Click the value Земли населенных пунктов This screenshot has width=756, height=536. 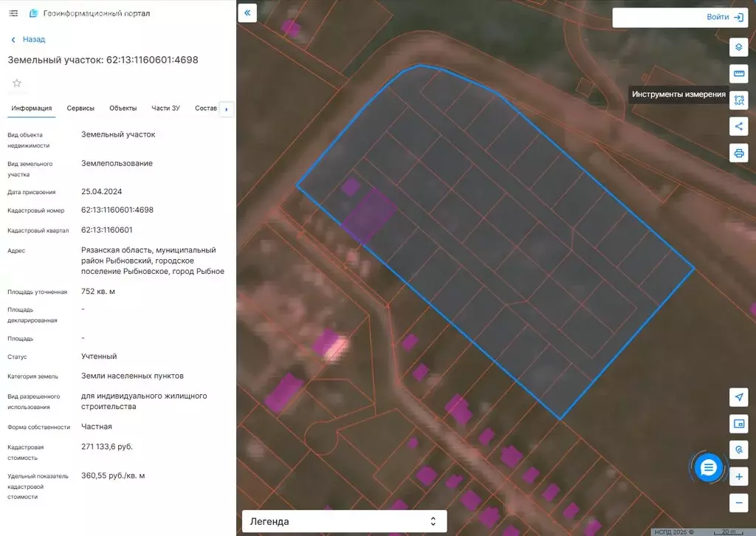132,376
